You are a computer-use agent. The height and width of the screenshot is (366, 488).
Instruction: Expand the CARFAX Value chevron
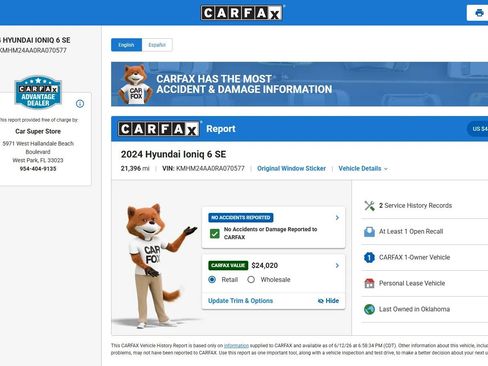(337, 266)
